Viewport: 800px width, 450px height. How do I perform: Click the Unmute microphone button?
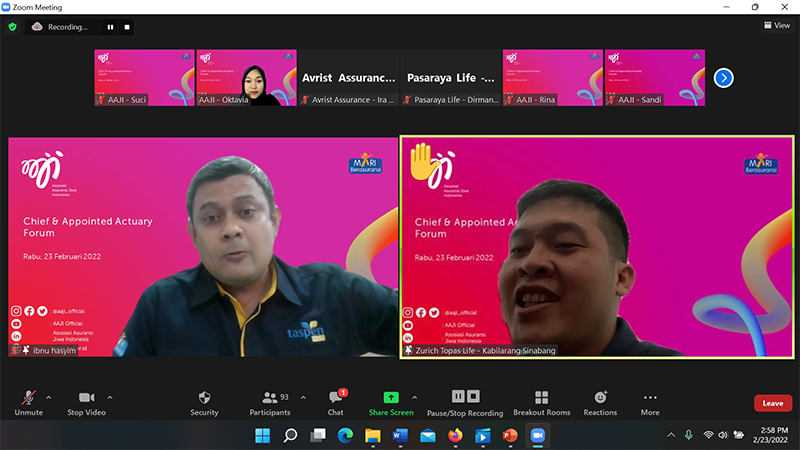(29, 403)
